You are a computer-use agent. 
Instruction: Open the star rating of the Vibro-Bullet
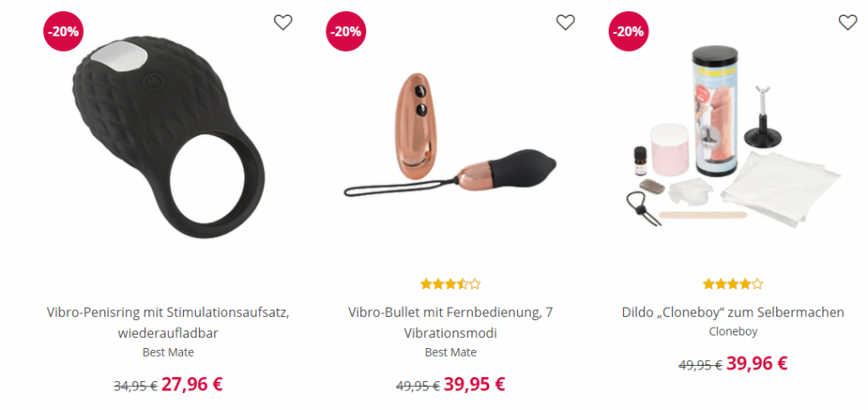tap(451, 285)
